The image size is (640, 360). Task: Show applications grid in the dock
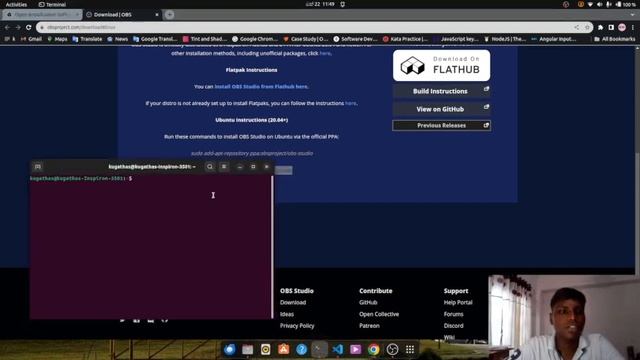[410, 349]
